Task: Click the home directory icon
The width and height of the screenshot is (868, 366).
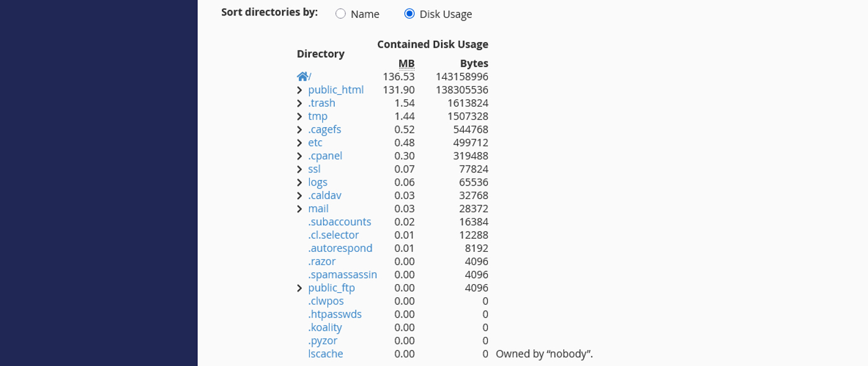Action: (303, 77)
